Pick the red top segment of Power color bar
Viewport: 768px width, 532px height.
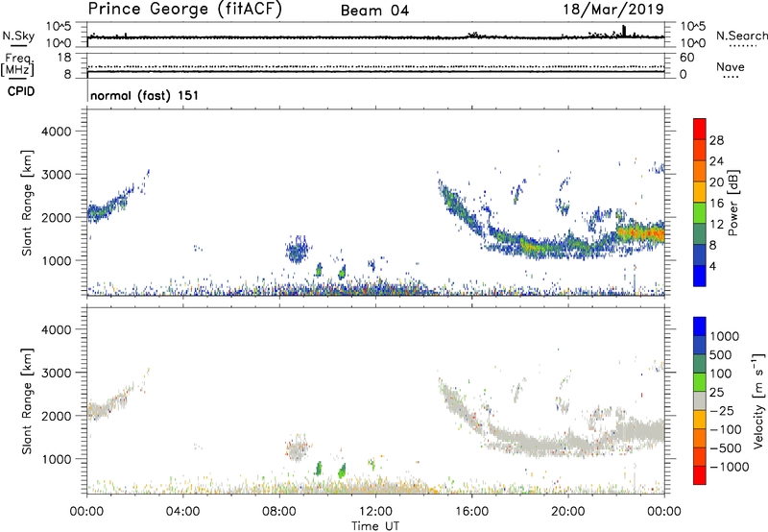point(700,129)
